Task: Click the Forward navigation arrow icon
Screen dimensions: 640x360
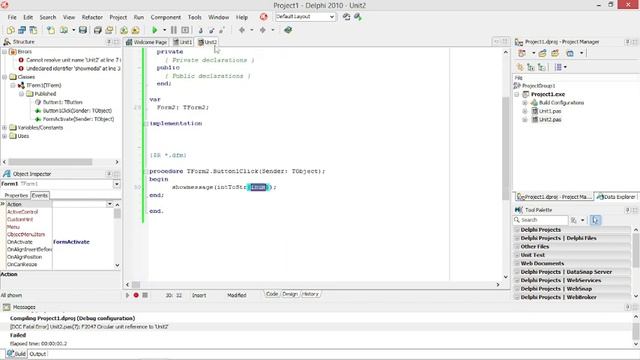Action: (x=263, y=30)
